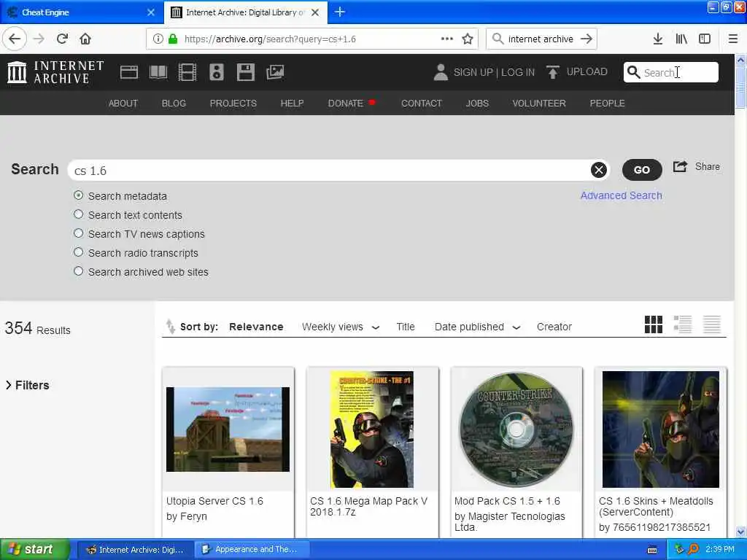
Task: Open the BLOG menu item
Action: (174, 104)
